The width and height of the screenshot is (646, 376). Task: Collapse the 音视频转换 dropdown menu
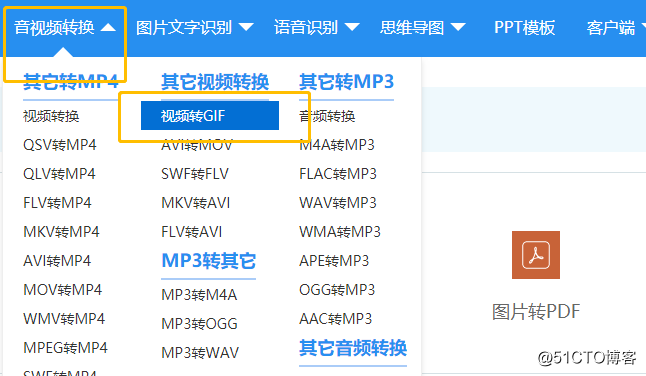pyautogui.click(x=65, y=28)
